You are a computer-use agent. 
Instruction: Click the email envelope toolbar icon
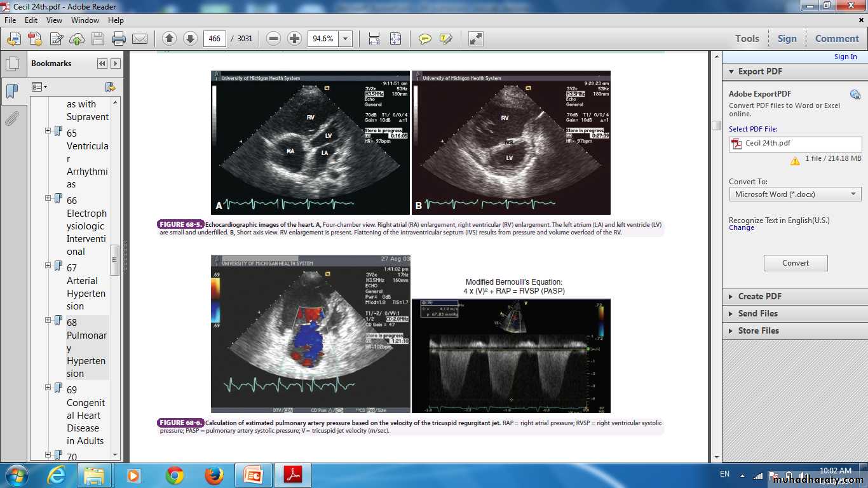tap(140, 39)
